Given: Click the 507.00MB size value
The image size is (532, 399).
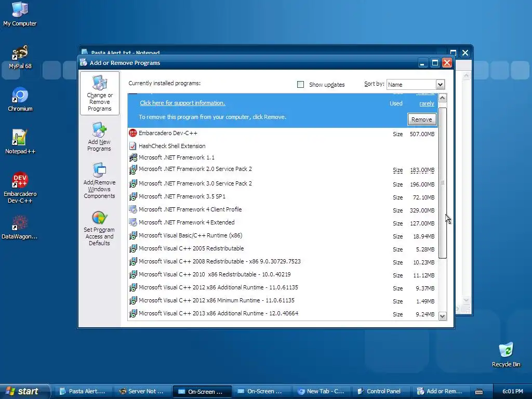Looking at the screenshot, I should click(x=422, y=134).
